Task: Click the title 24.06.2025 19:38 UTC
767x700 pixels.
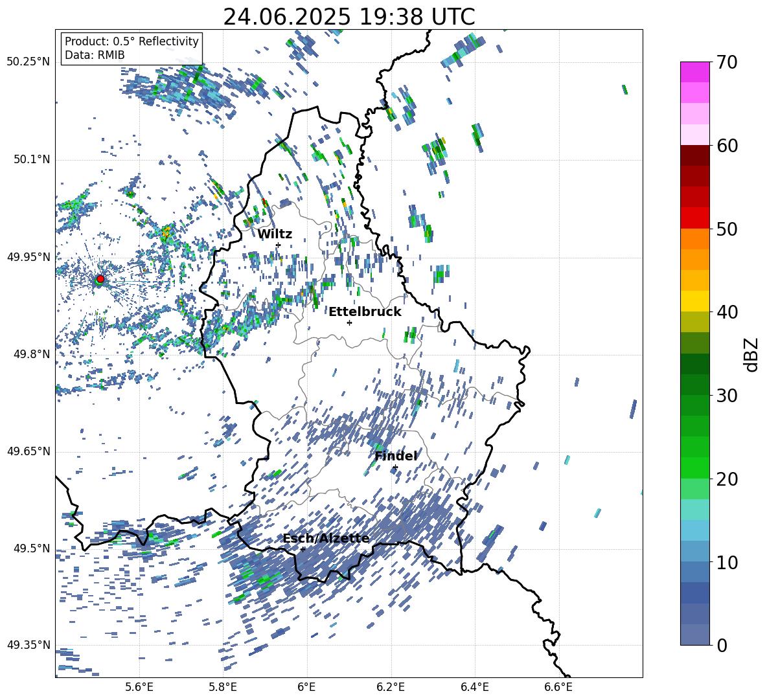Action: [349, 17]
